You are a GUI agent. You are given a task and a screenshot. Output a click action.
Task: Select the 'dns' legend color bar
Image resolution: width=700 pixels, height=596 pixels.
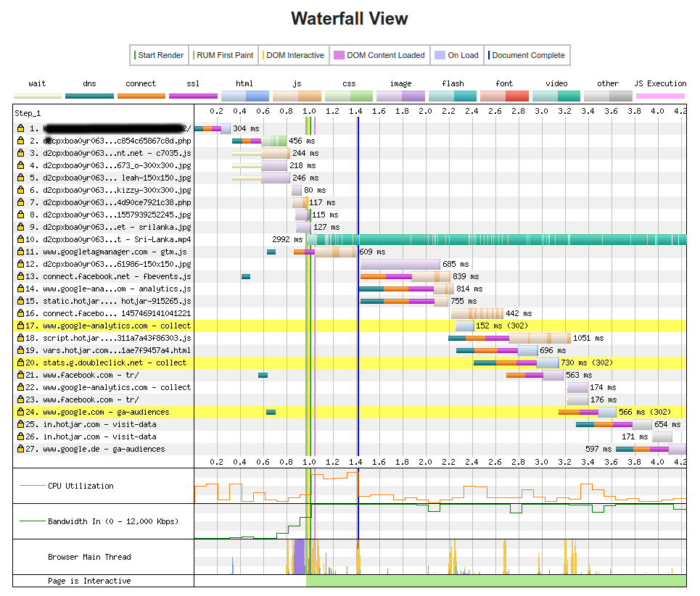pos(89,96)
